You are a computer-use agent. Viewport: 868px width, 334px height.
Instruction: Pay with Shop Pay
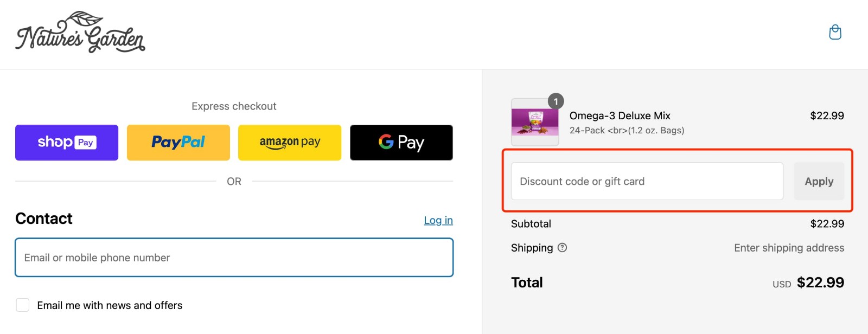pos(66,142)
